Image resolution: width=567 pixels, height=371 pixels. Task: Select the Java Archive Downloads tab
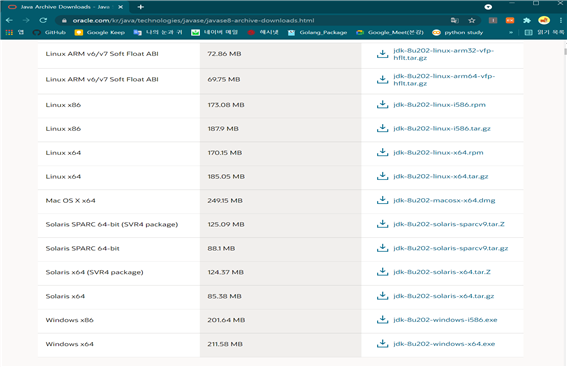coord(65,7)
